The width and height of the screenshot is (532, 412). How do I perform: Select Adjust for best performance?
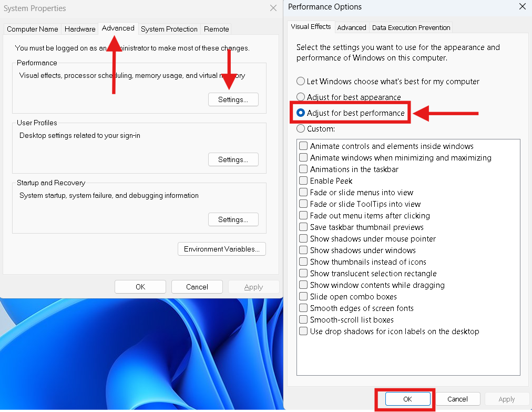tap(301, 113)
